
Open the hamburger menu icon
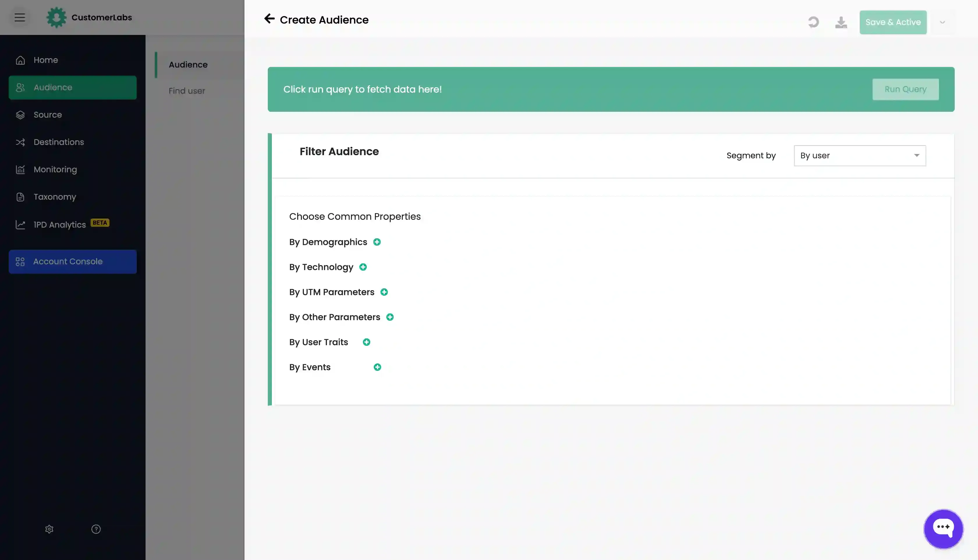[20, 17]
